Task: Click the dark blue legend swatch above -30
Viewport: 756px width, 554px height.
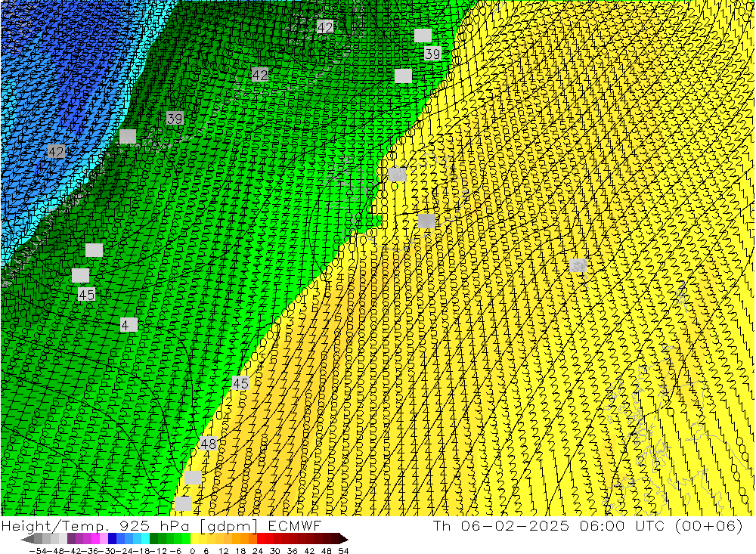Action: [x=113, y=539]
